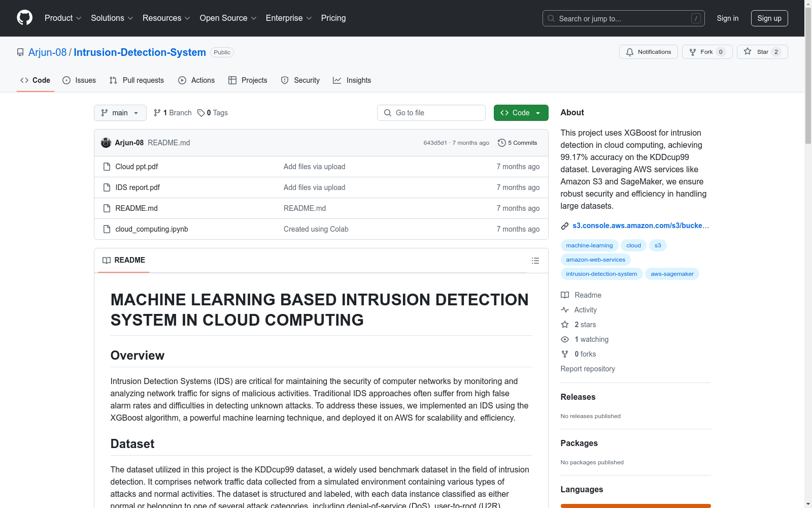Click the Releases heading link
Viewport: 812px width, 508px height.
coord(578,397)
